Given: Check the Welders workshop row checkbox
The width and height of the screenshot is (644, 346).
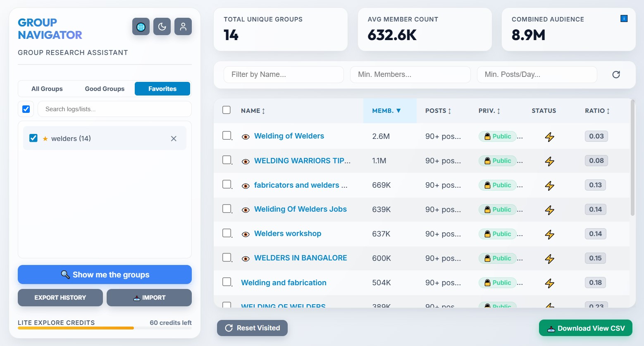Looking at the screenshot, I should 227,233.
